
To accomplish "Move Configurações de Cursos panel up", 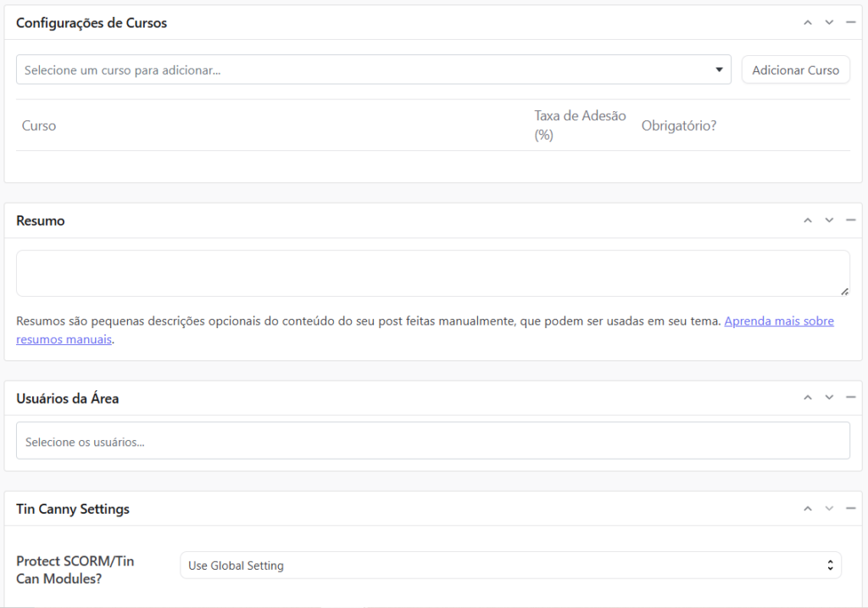I will [x=808, y=23].
